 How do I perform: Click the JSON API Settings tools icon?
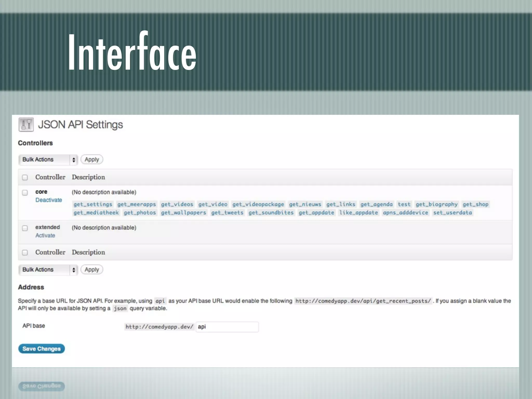coord(26,124)
